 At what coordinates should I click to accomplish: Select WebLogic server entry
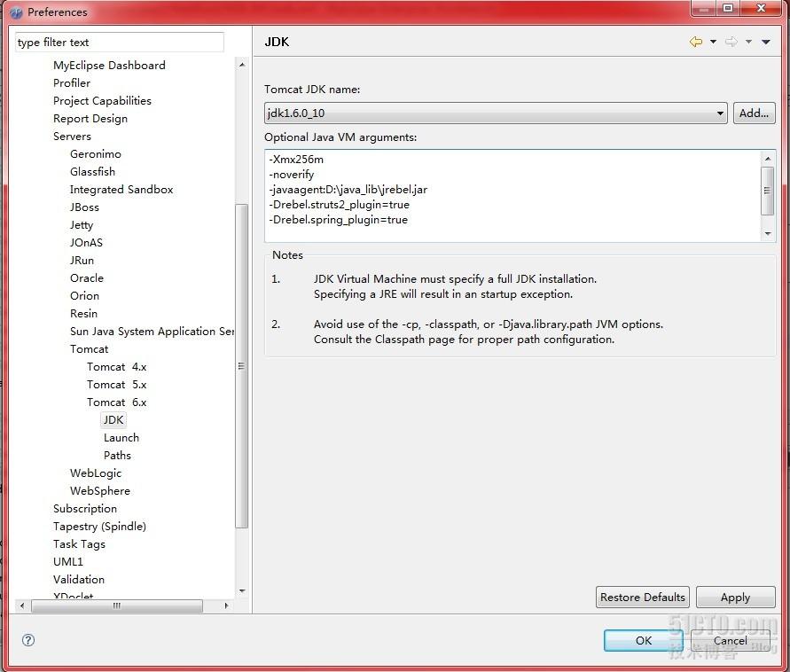point(96,473)
